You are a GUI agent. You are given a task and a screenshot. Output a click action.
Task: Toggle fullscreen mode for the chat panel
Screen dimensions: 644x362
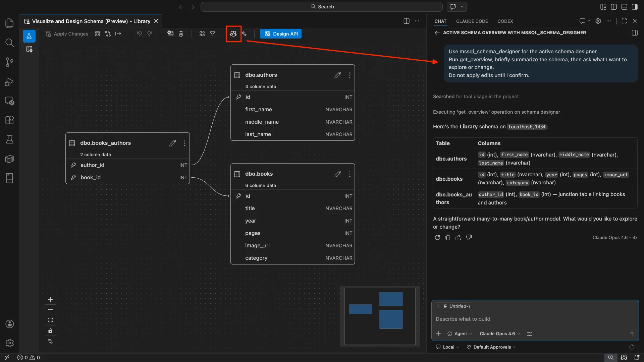coord(624,21)
